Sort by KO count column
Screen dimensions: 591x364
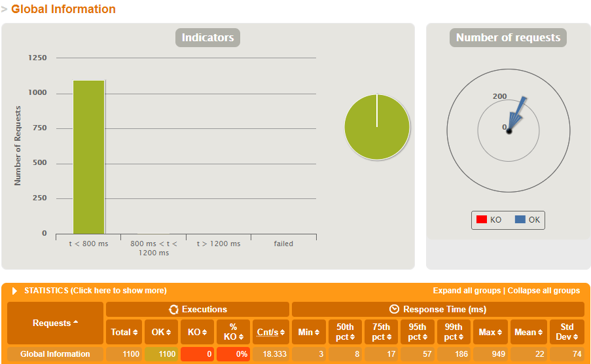(197, 332)
